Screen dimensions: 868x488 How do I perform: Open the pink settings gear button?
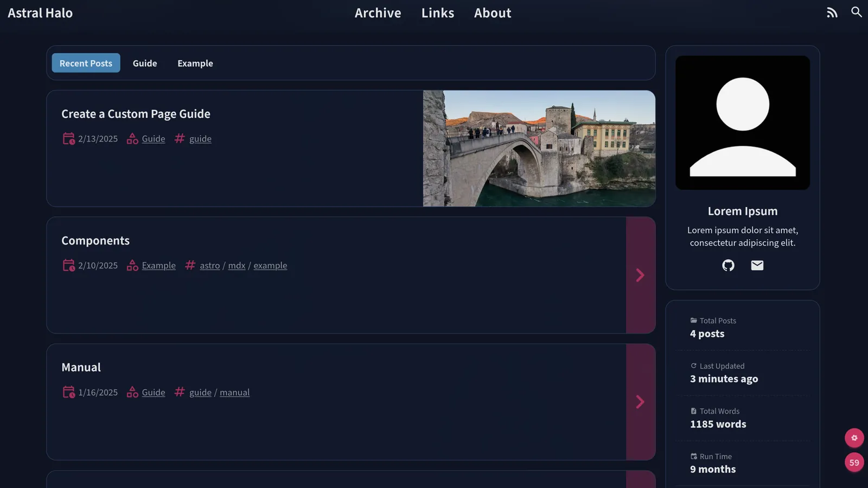(x=854, y=438)
